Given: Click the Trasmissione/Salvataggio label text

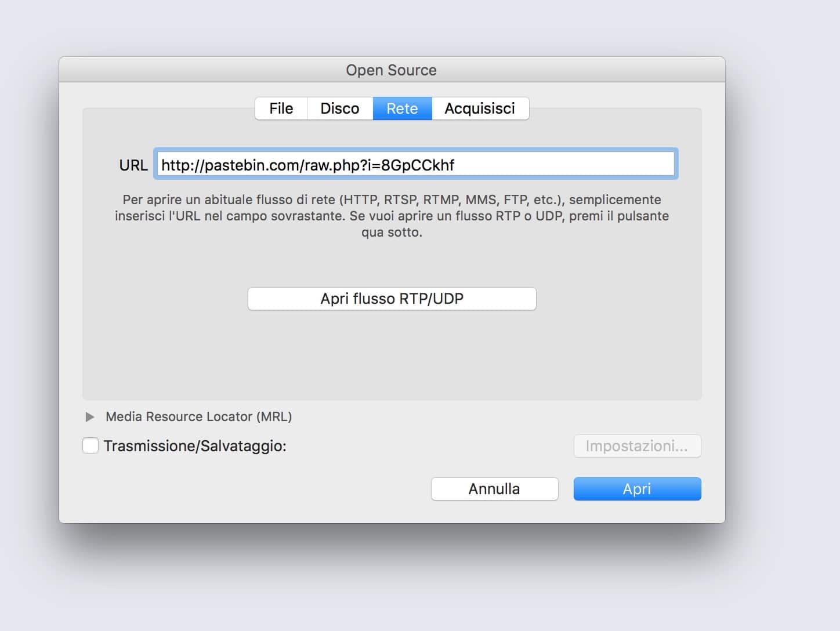Looking at the screenshot, I should click(x=195, y=446).
